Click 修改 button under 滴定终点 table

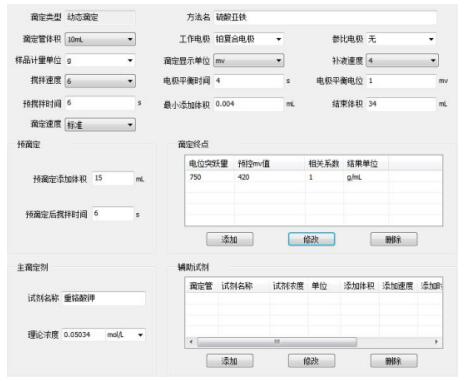[311, 239]
